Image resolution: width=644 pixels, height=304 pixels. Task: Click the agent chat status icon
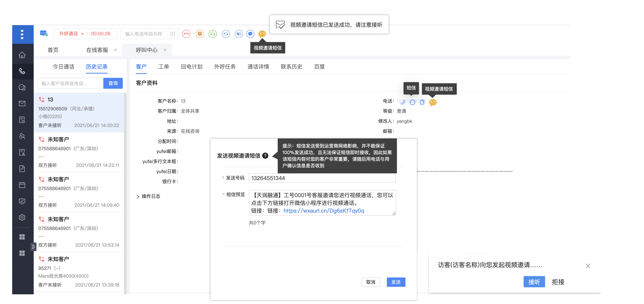coord(44,33)
